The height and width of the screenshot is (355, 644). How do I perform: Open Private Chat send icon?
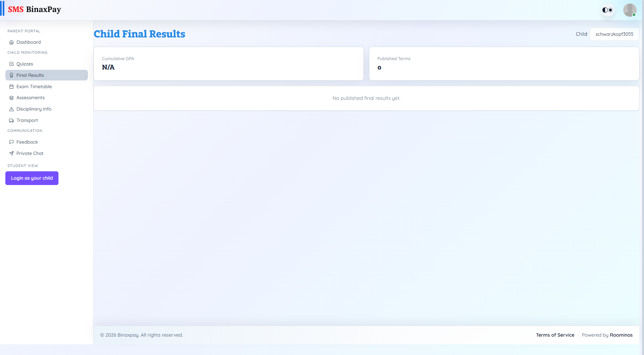tap(12, 153)
